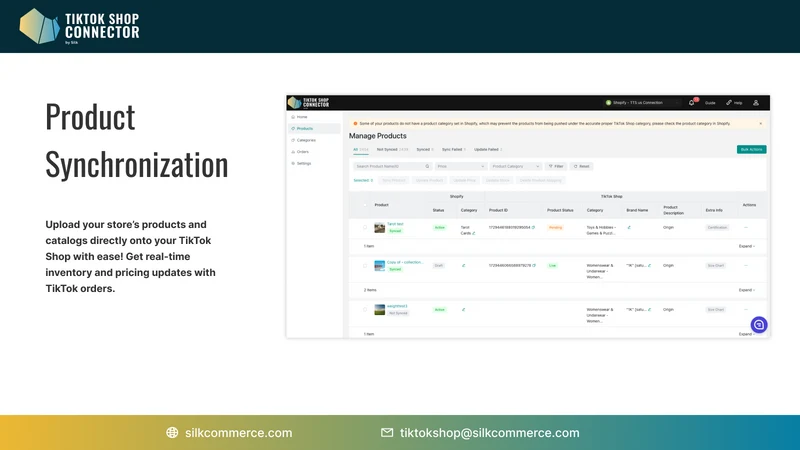Dismiss the product category warning banner
The image size is (800, 450).
(x=760, y=123)
